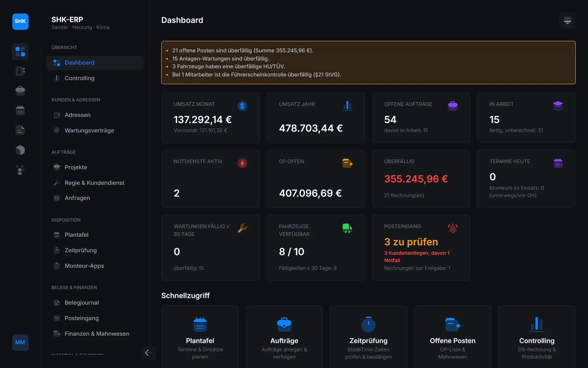
Task: Click the document icon in the narrow rail
Action: [x=20, y=130]
